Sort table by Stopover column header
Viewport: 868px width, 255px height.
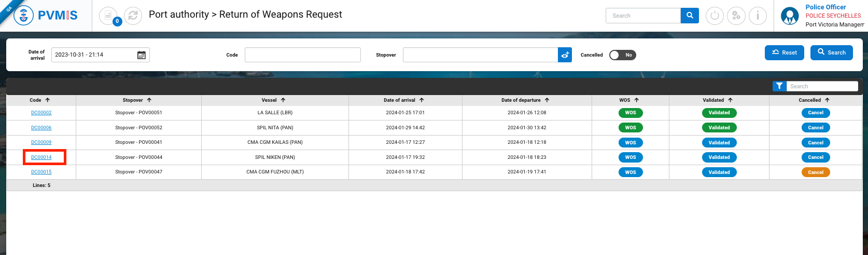pos(137,100)
